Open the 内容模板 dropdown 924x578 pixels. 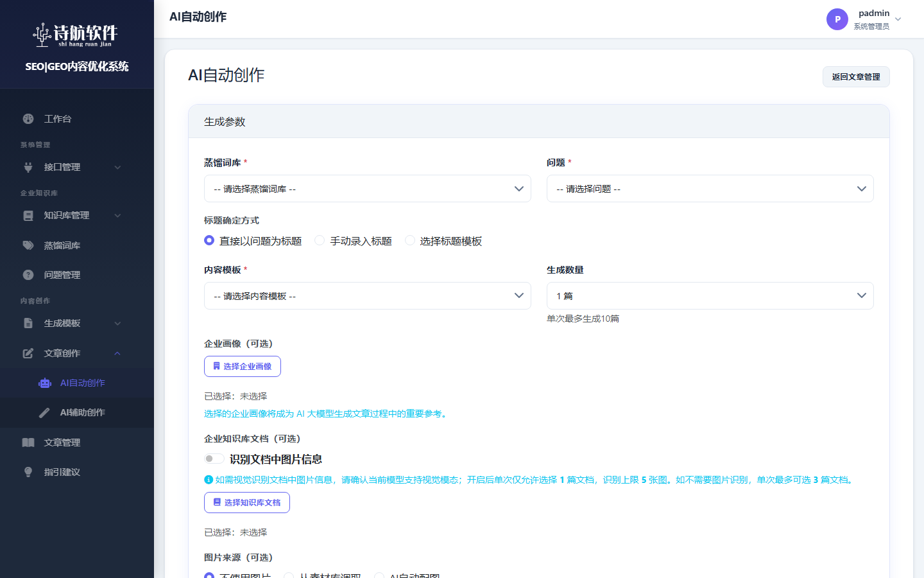(x=368, y=296)
